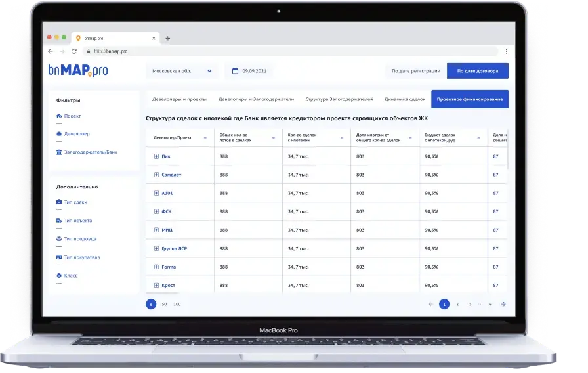This screenshot has height=373, width=588.
Task: Open the Класс filter link
Action: pyautogui.click(x=70, y=275)
